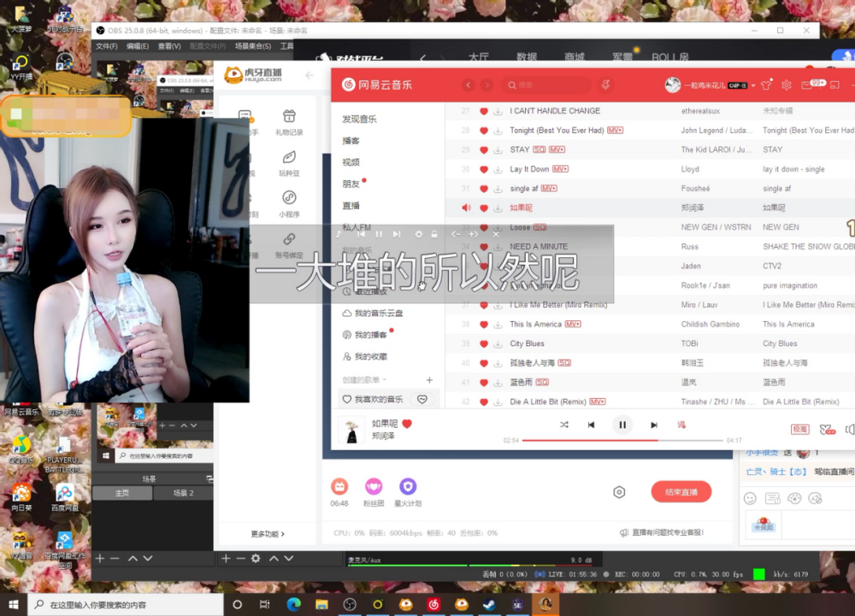Viewport: 855px width, 616px height.
Task: Toggle the lock on the desktop lyrics bar
Action: point(434,234)
